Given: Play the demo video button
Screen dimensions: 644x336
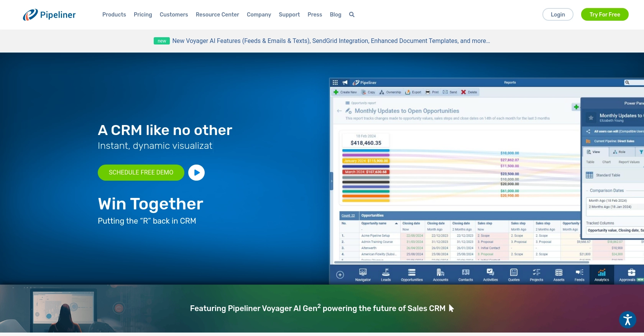Looking at the screenshot, I should click(x=196, y=173).
